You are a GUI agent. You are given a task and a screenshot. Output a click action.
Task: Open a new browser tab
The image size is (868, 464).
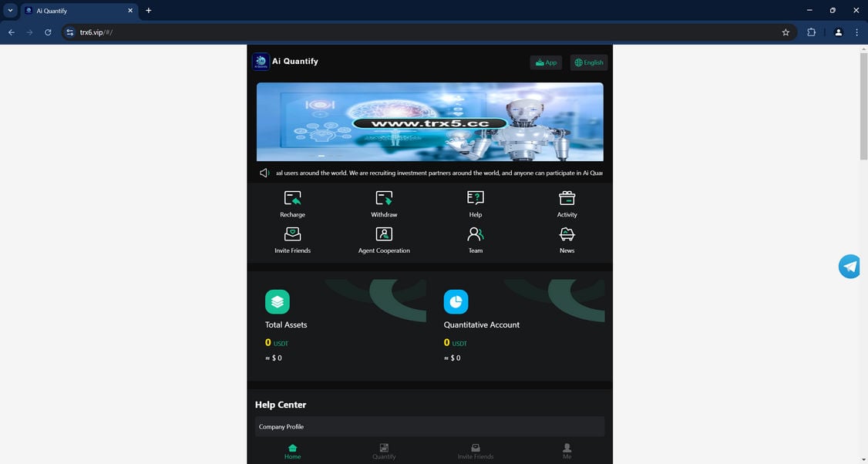[x=148, y=11]
